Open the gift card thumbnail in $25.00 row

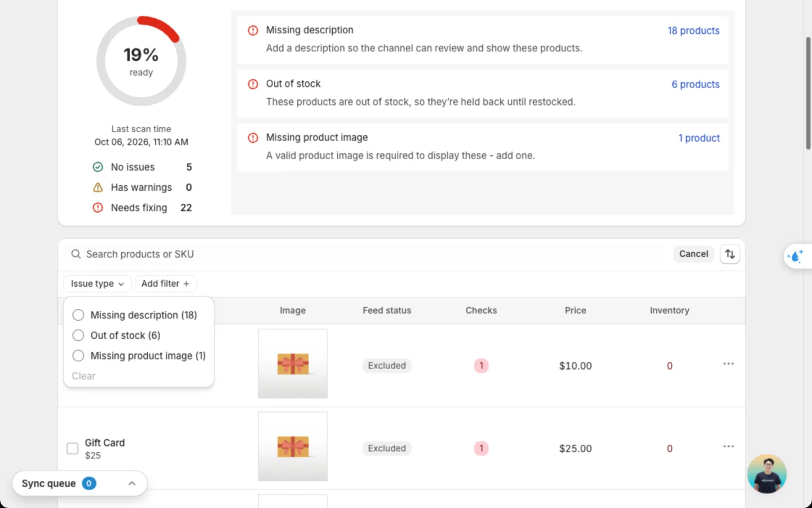point(293,446)
